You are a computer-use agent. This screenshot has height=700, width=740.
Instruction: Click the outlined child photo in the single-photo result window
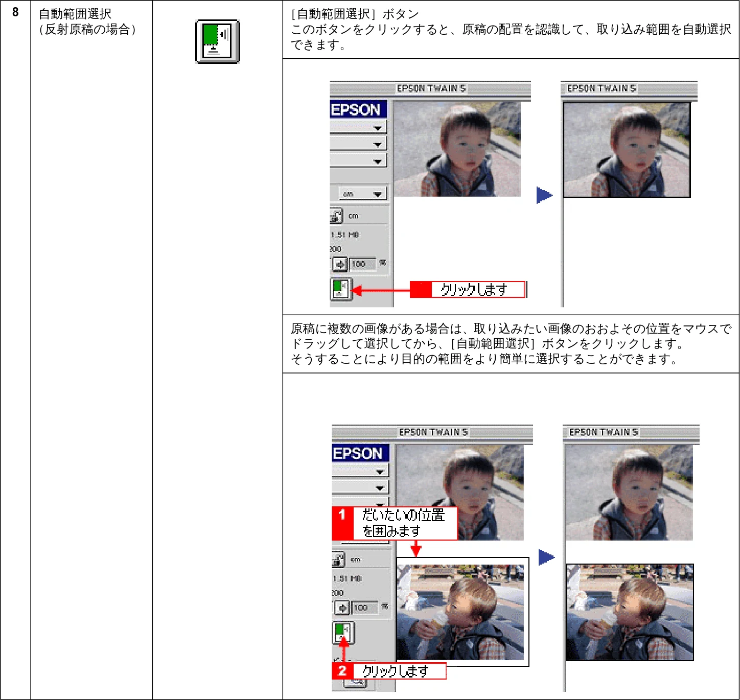pos(627,150)
